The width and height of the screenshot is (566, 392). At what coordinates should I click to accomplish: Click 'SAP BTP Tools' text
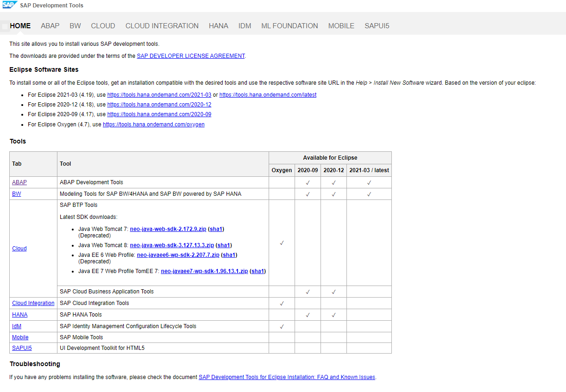pos(79,205)
